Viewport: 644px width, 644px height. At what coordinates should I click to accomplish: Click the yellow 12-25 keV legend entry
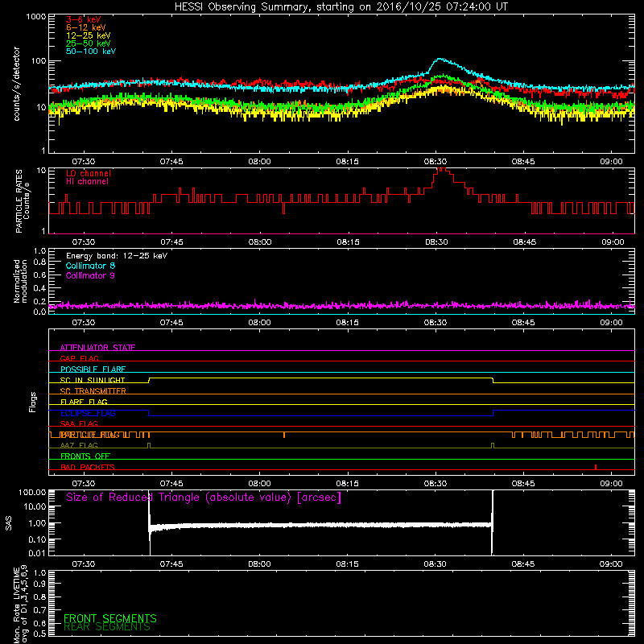(x=89, y=35)
